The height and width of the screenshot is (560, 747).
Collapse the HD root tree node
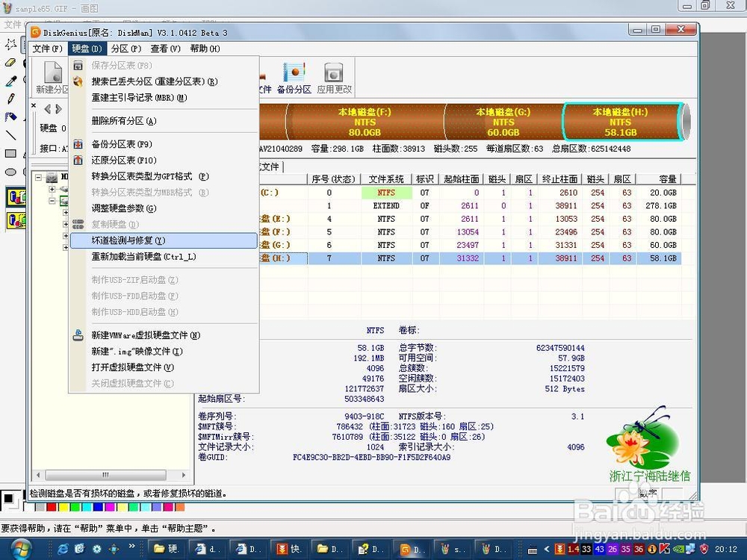[x=39, y=178]
